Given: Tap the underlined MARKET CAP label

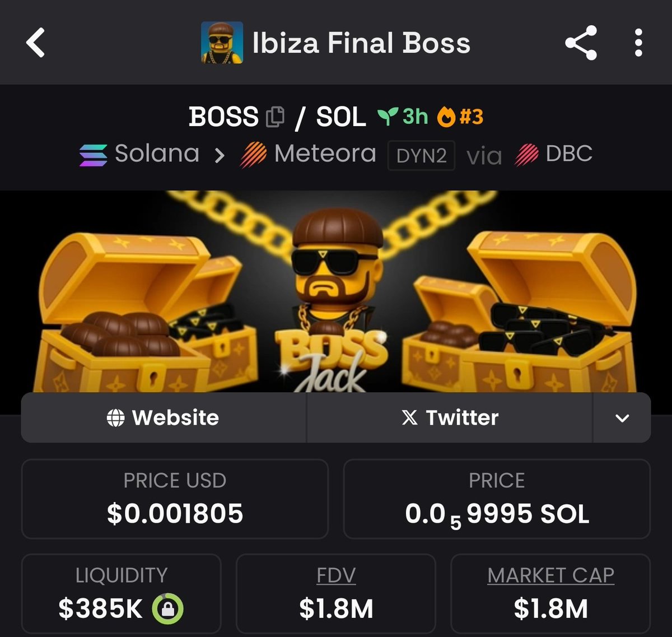Looking at the screenshot, I should [x=550, y=575].
